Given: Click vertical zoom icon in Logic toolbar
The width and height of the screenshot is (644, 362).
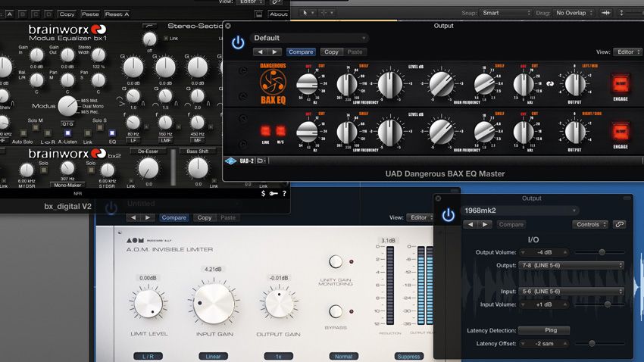Looking at the screenshot, I should tap(622, 13).
